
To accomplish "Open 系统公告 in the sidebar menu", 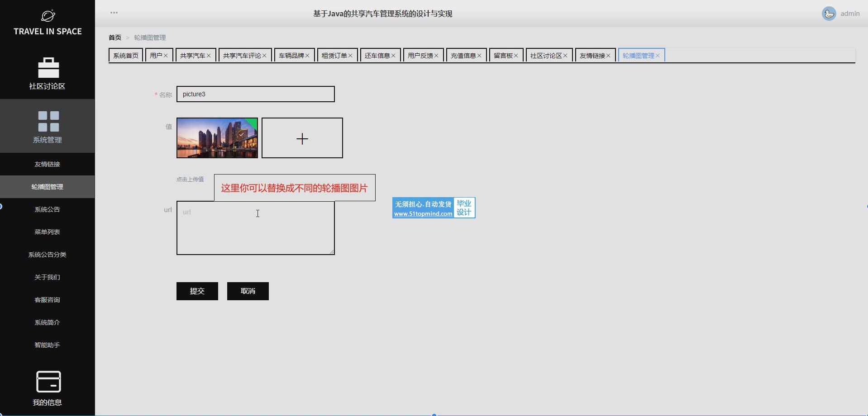I will tap(48, 209).
